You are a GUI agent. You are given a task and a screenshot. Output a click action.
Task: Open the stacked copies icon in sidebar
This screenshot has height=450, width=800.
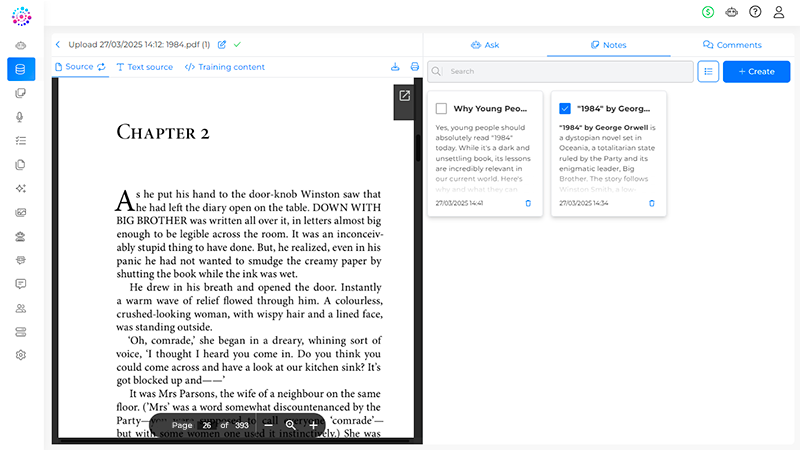coord(21,93)
